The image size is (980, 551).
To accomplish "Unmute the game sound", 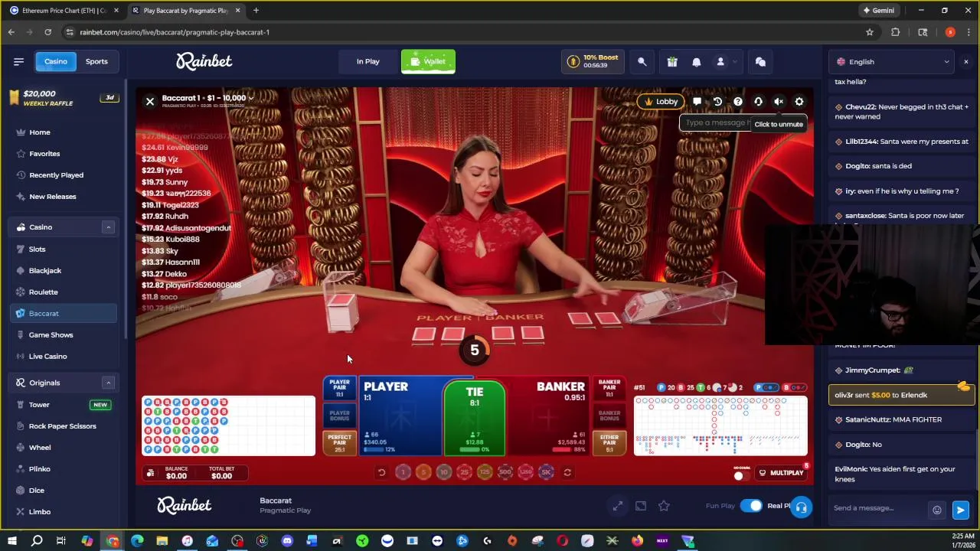I will click(x=779, y=102).
